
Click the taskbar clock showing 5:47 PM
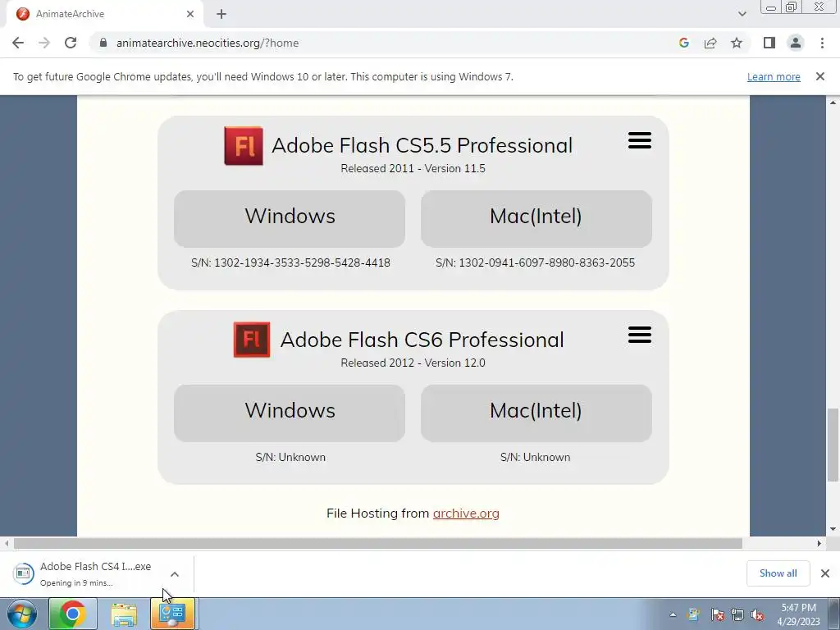[x=798, y=614]
